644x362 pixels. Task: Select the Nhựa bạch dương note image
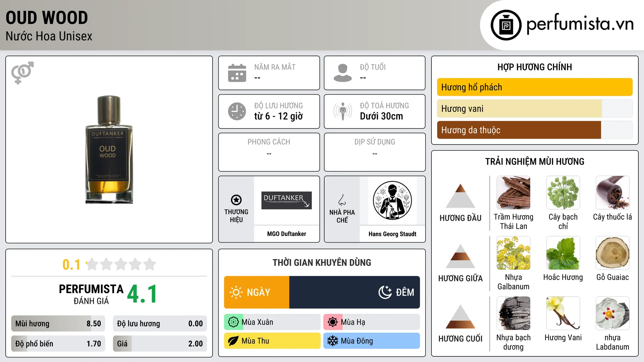click(x=514, y=313)
